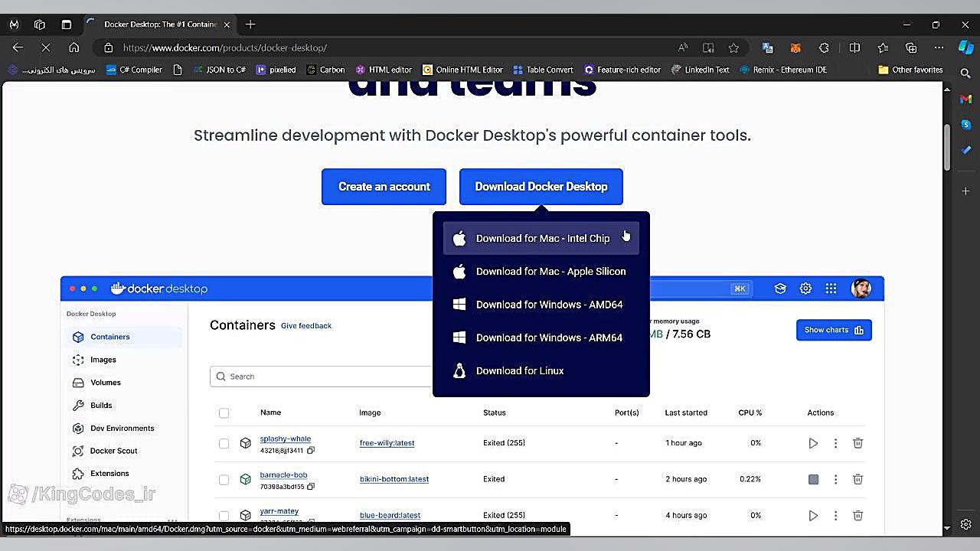The height and width of the screenshot is (551, 980).
Task: Open browser Collections
Action: click(x=911, y=47)
